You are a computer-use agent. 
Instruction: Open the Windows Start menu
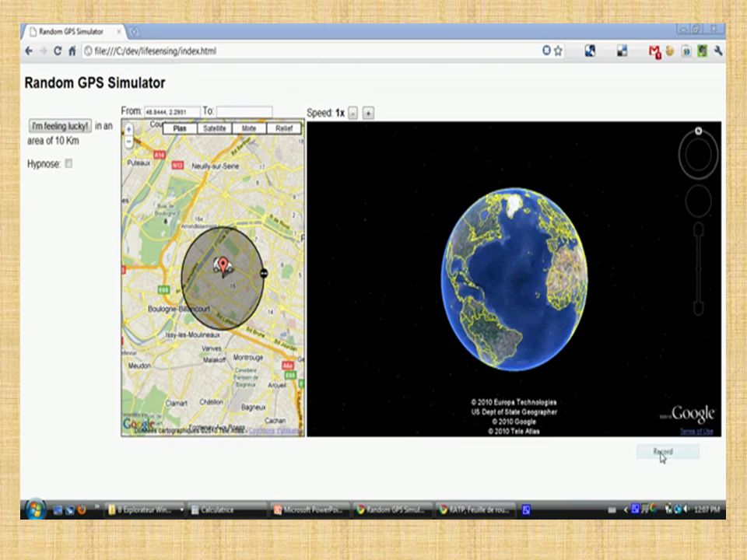pyautogui.click(x=35, y=509)
